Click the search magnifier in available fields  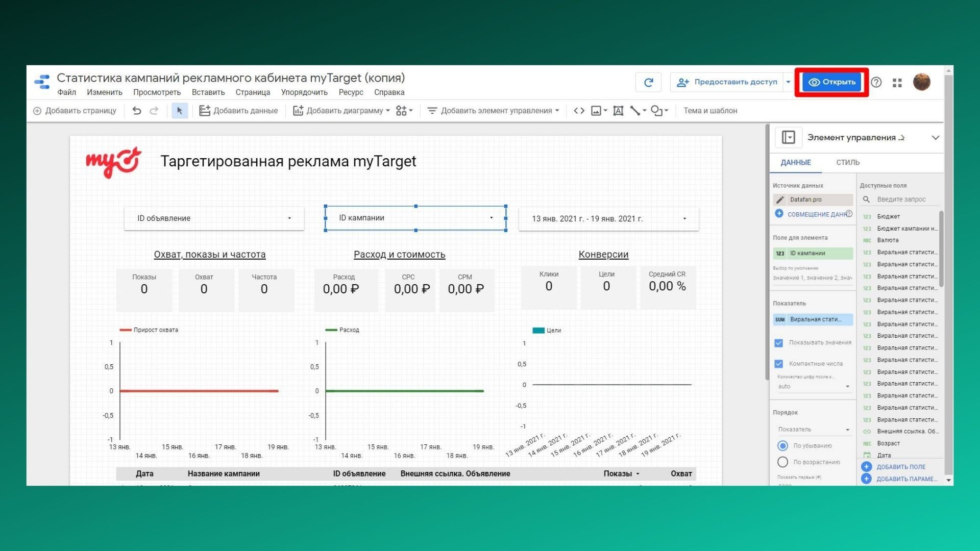[x=867, y=199]
